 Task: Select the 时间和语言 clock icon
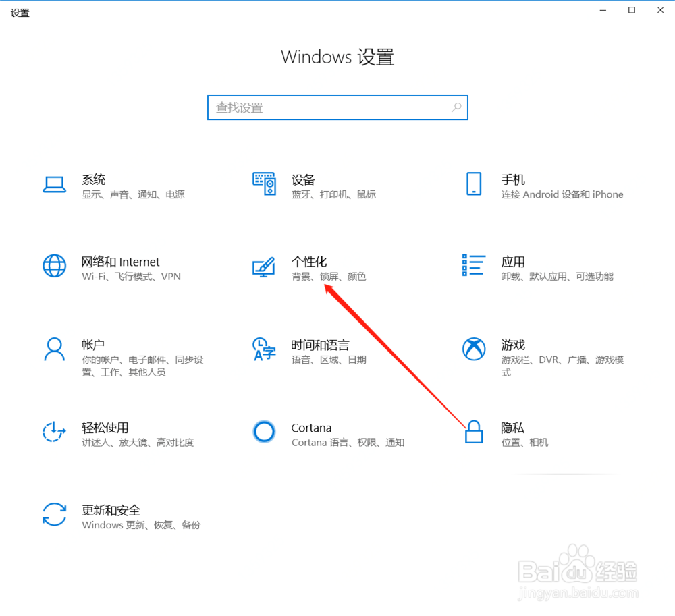click(x=264, y=349)
